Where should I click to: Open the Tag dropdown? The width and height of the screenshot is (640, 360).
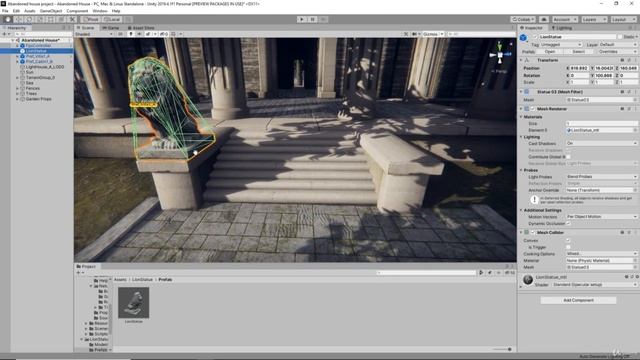(561, 44)
